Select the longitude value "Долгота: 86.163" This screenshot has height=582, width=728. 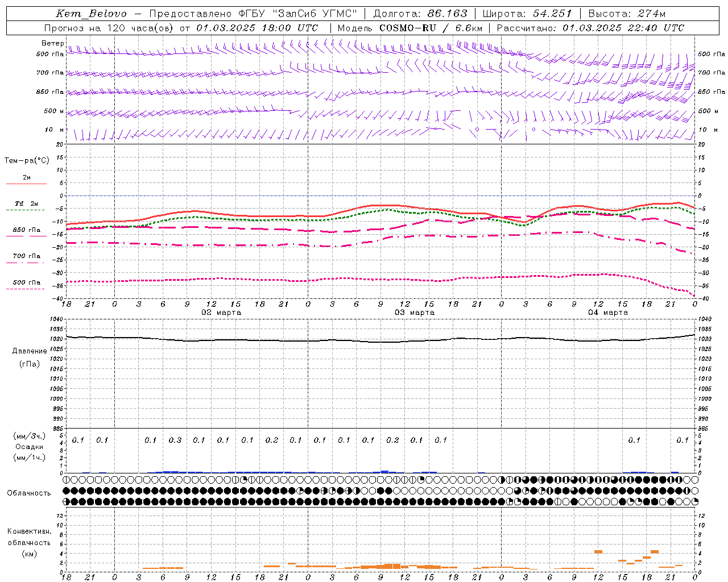pyautogui.click(x=420, y=14)
